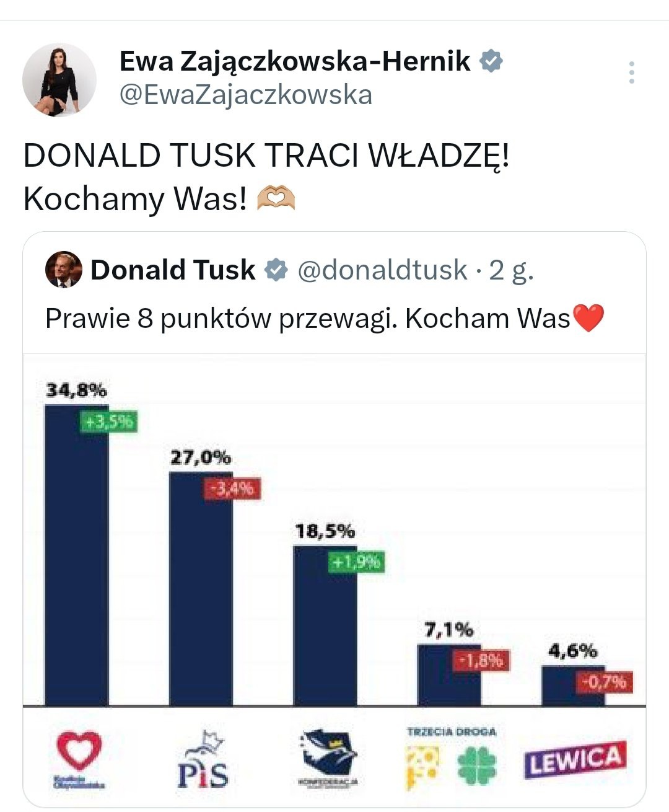The image size is (669, 812).
Task: Click the red heart emoji in Tusk's post
Action: (x=588, y=319)
